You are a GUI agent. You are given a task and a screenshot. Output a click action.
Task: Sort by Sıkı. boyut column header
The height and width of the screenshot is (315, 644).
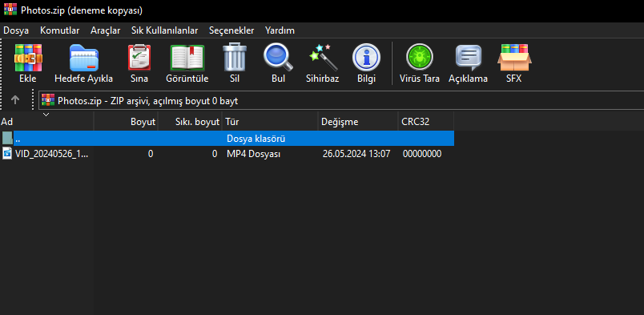point(190,122)
